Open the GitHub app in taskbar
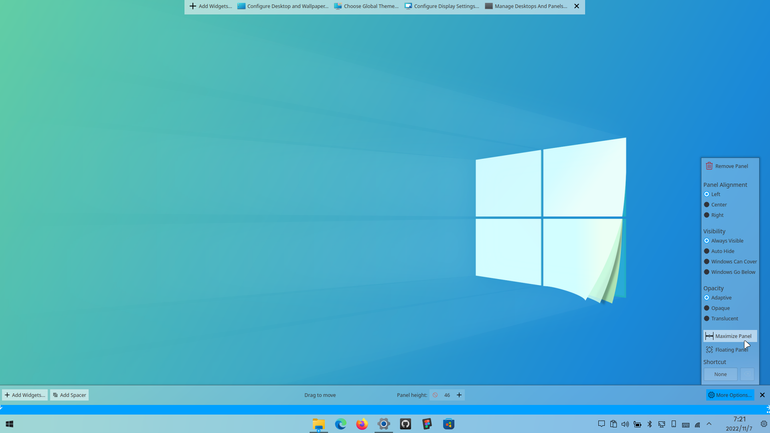The image size is (770, 433). point(405,424)
